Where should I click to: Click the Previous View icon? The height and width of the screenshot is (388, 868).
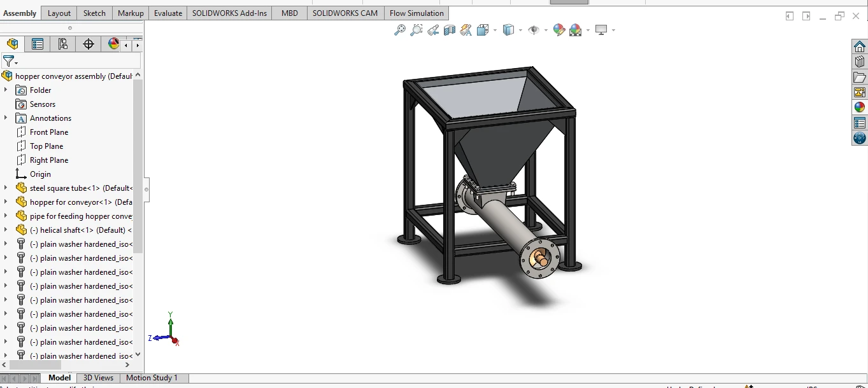pyautogui.click(x=433, y=30)
